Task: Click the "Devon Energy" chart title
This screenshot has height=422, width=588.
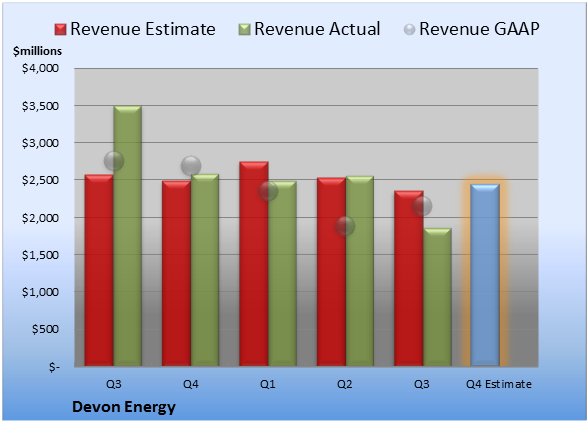Action: (x=124, y=407)
